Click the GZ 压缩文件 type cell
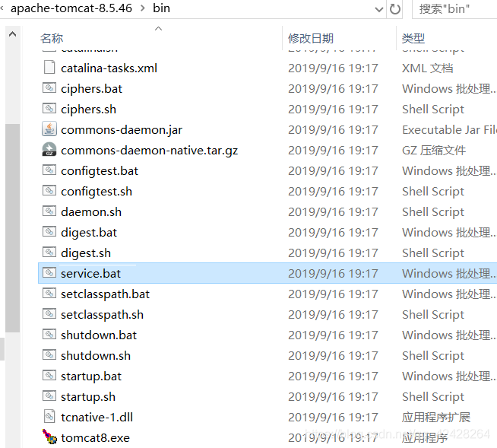The width and height of the screenshot is (497, 448). [434, 151]
